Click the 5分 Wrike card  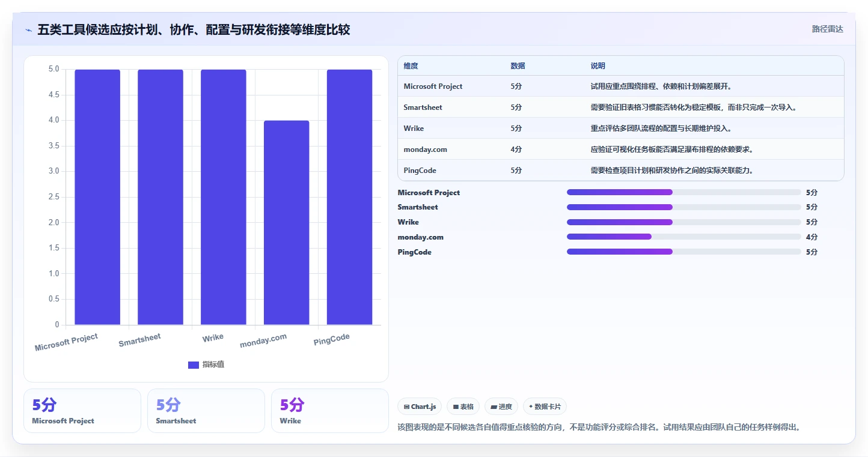coord(330,411)
